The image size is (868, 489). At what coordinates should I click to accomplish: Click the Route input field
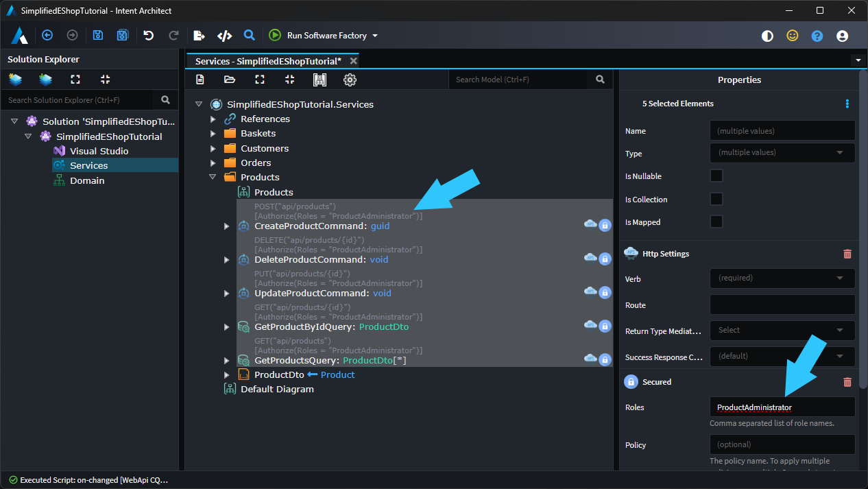tap(782, 305)
